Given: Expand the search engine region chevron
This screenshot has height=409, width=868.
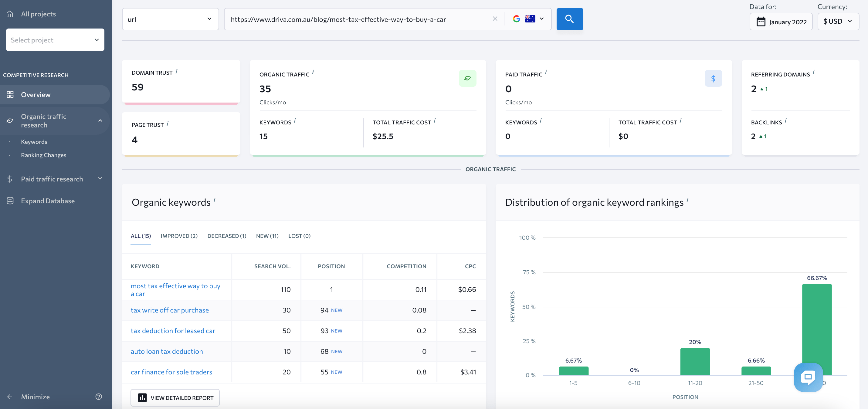Looking at the screenshot, I should point(542,19).
